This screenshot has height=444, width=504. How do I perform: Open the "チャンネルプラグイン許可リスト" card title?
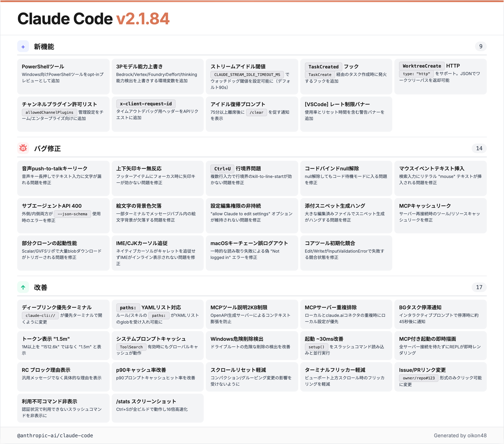[x=59, y=104]
